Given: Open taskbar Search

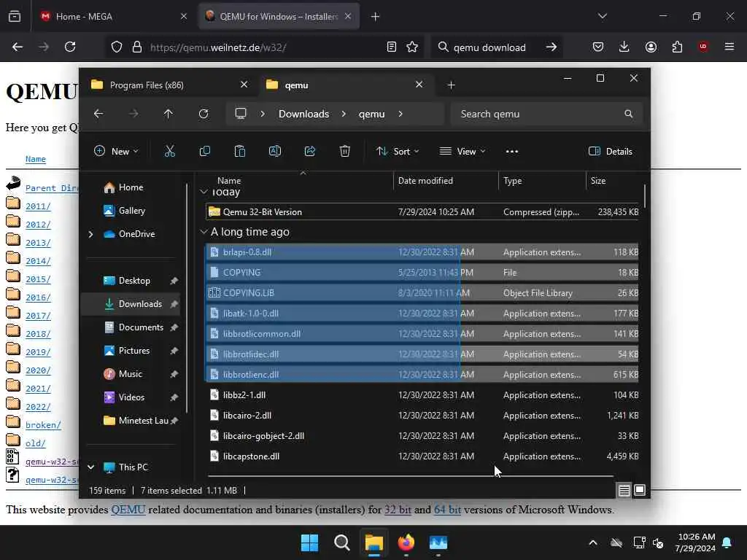Looking at the screenshot, I should (x=341, y=542).
